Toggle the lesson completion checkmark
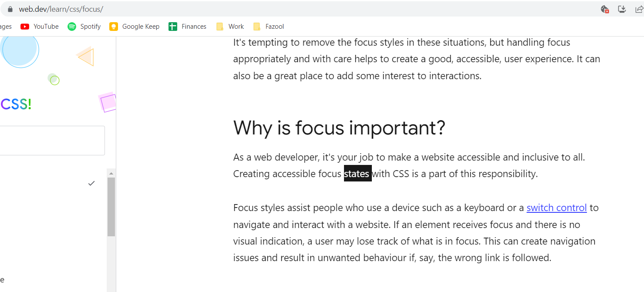The image size is (644, 292). (x=91, y=183)
